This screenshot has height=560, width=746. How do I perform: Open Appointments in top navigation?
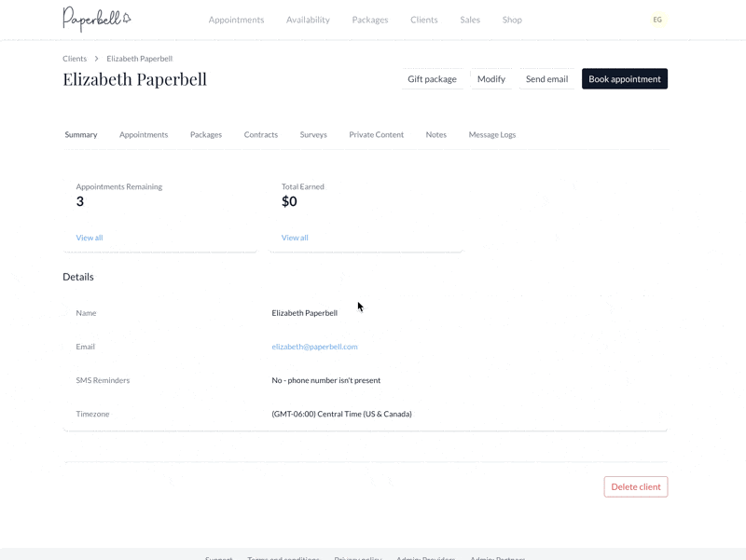236,20
